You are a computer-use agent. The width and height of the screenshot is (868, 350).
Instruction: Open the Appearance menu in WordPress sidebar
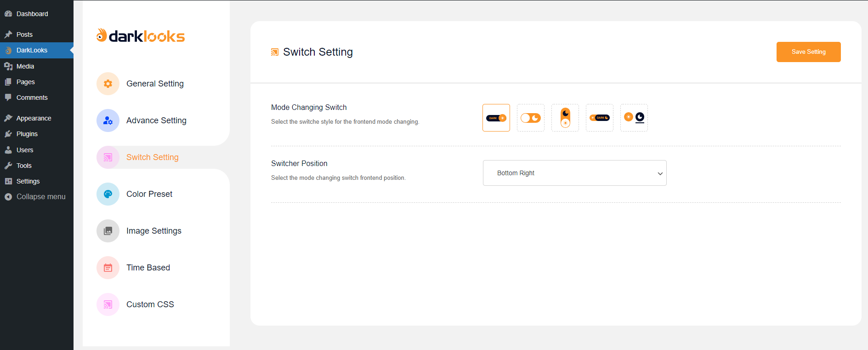click(34, 118)
